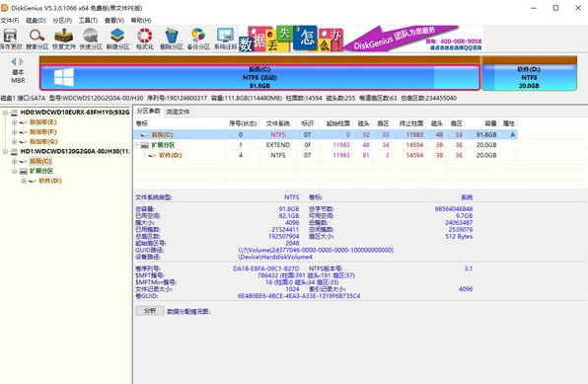Collapse the 扩展分区 node in tree
588x384 pixels.
[x=14, y=171]
